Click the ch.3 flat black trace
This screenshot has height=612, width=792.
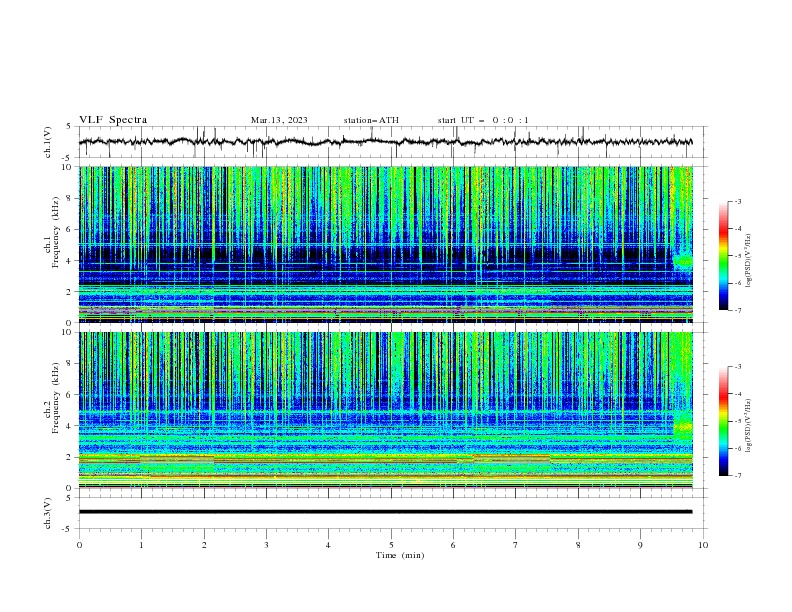386,512
